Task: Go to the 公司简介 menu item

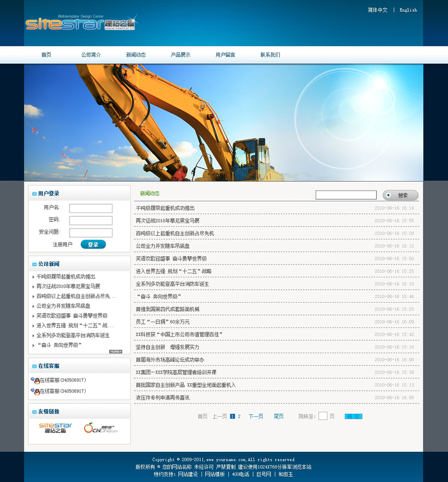Action: (91, 55)
